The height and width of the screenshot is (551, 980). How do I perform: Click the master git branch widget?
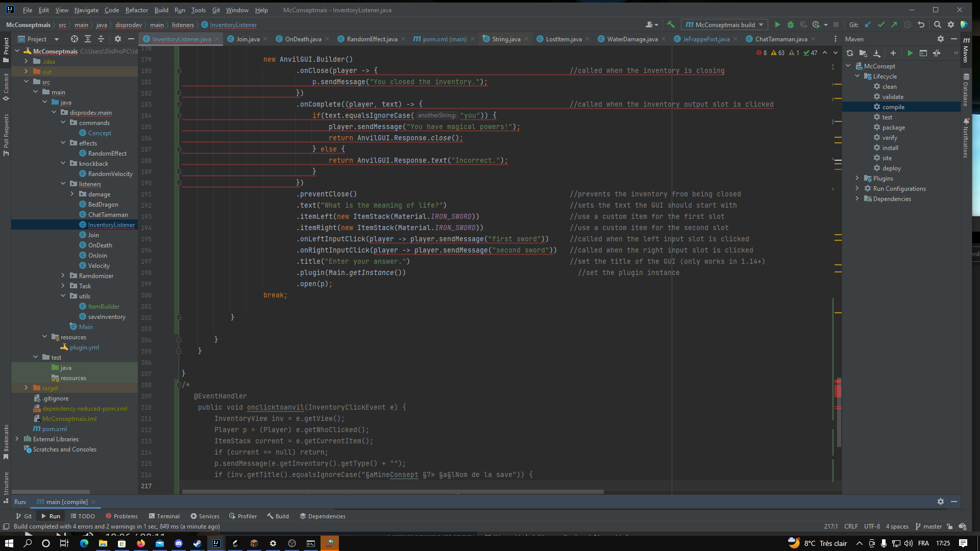[x=928, y=527]
